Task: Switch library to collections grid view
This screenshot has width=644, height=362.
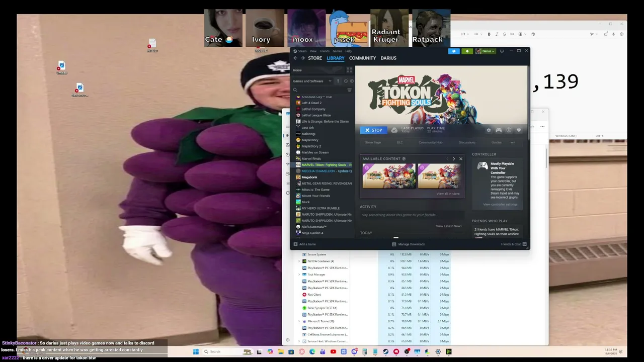Action: (350, 70)
